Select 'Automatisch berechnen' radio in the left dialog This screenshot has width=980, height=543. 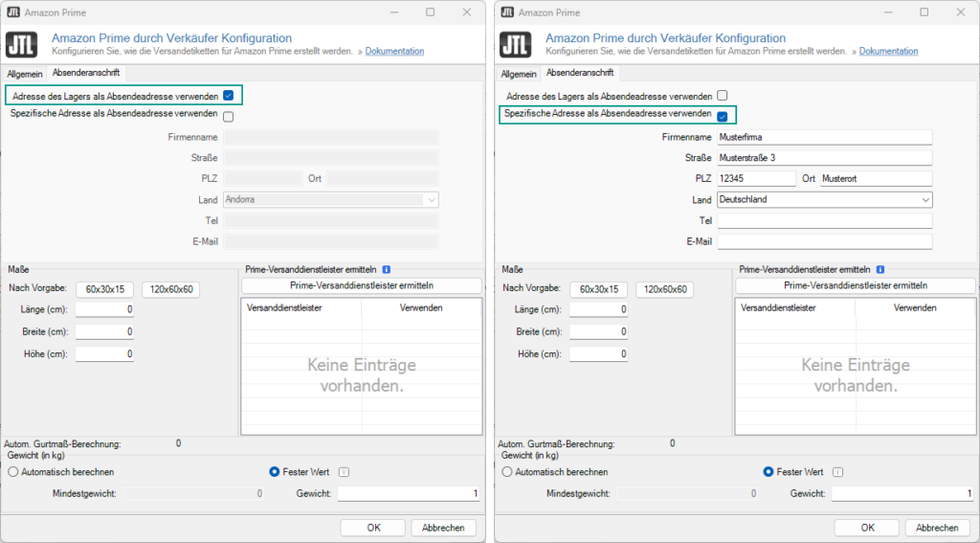tap(13, 472)
